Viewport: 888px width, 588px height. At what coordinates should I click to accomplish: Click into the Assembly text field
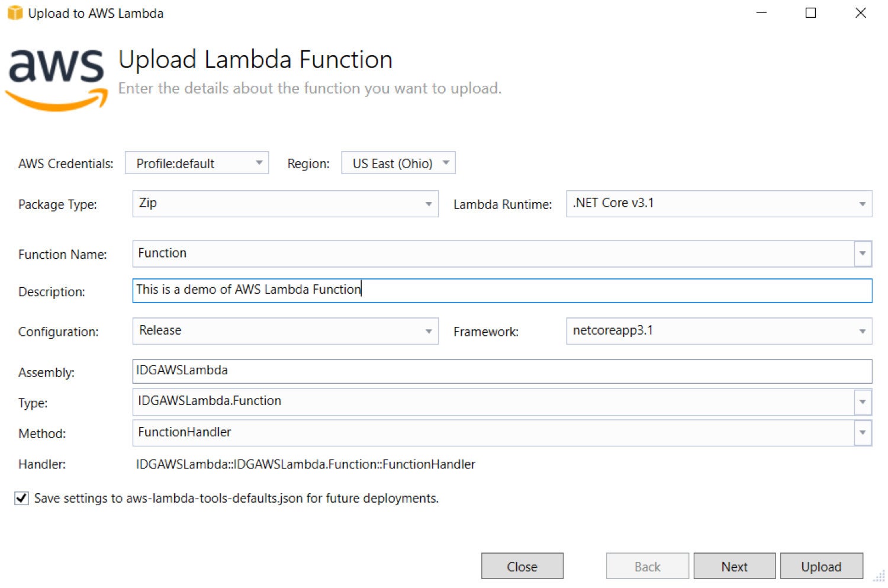(502, 371)
